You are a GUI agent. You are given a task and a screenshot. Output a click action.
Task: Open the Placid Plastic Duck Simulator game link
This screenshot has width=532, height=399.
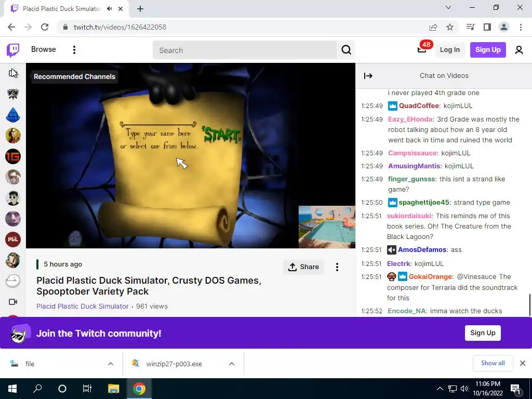pos(83,306)
